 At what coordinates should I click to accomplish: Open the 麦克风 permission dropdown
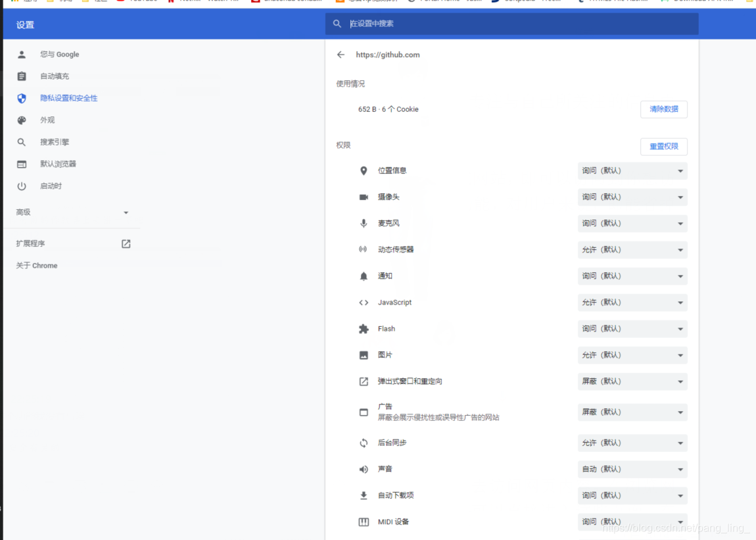click(x=632, y=224)
